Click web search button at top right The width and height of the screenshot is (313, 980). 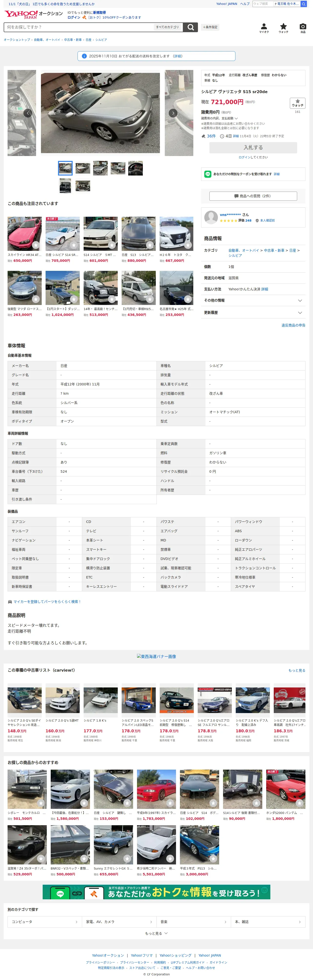[303, 4]
